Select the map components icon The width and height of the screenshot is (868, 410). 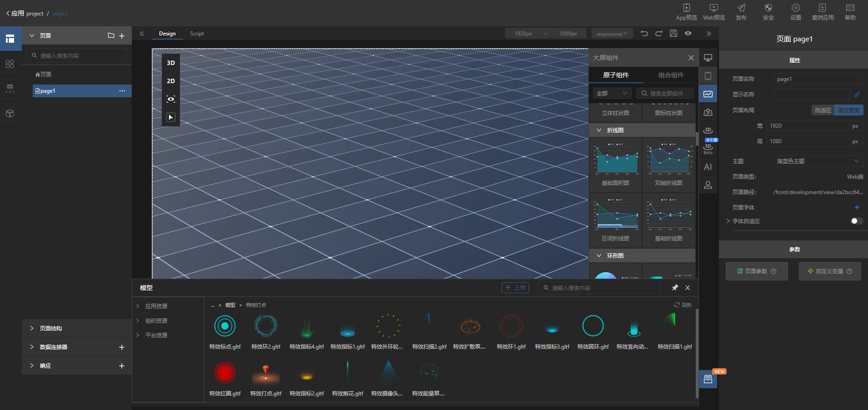click(x=708, y=112)
